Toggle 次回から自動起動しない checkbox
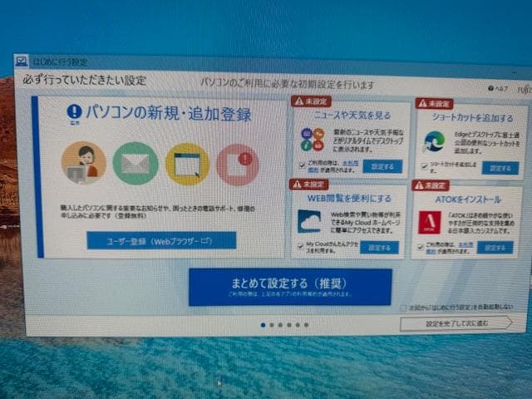The height and width of the screenshot is (399, 532). (403, 308)
